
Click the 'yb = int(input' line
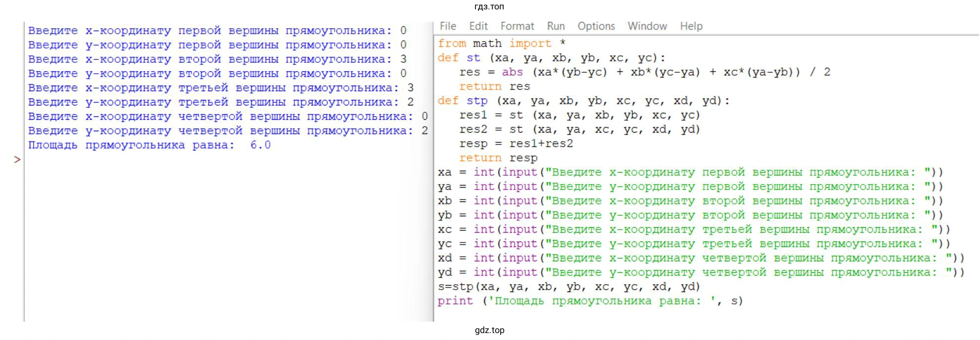point(691,216)
